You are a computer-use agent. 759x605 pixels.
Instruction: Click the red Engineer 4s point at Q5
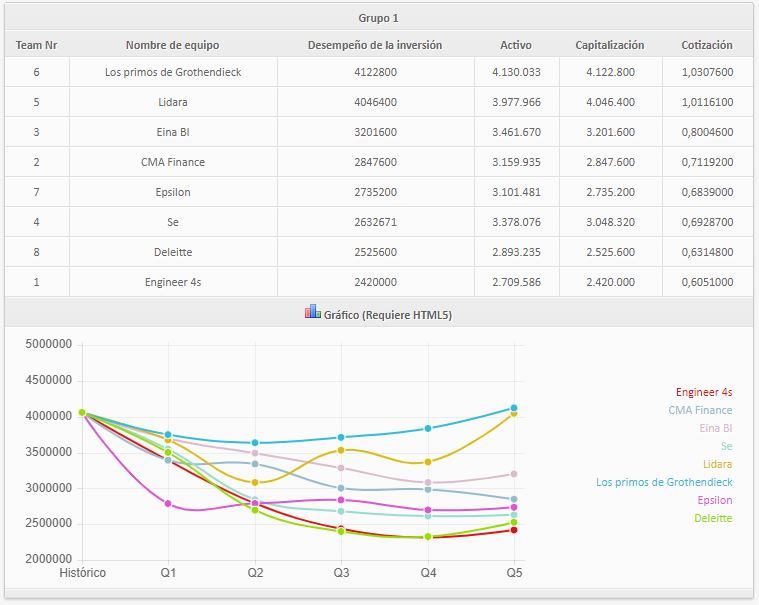(514, 530)
